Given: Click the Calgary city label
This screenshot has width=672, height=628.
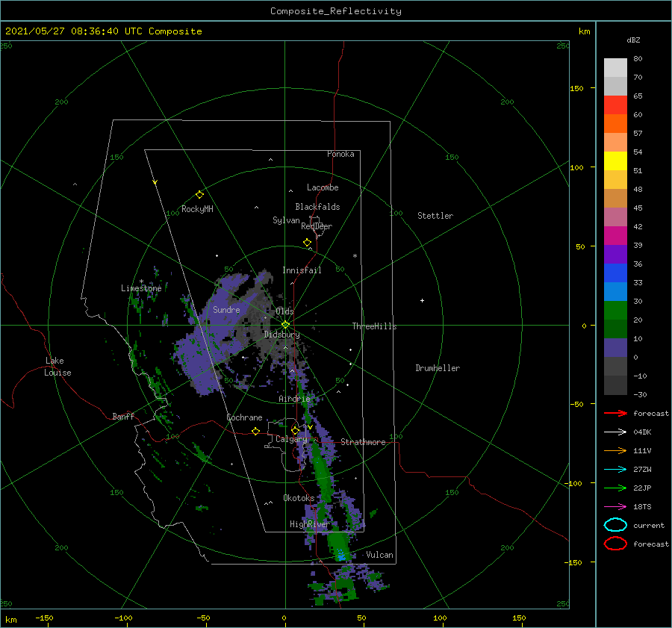Looking at the screenshot, I should tap(291, 439).
